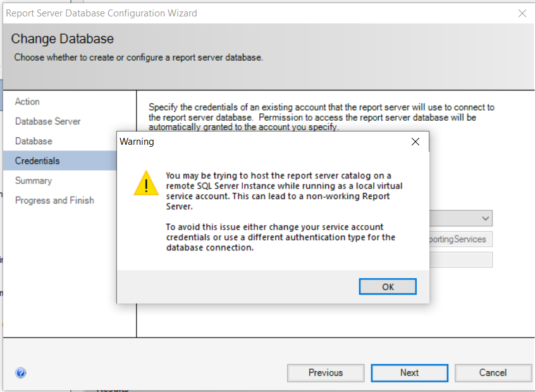Screen dimensions: 535x392
Task: Select the Action step in sidebar
Action: click(x=27, y=102)
